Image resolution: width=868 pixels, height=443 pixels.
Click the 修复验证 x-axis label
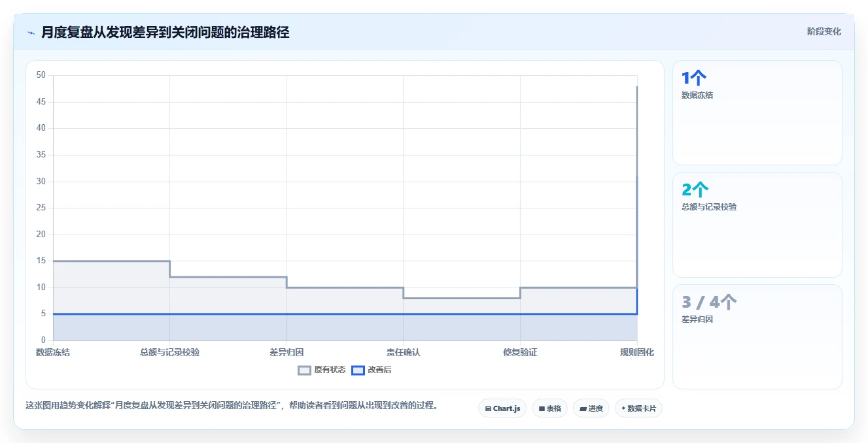(520, 352)
